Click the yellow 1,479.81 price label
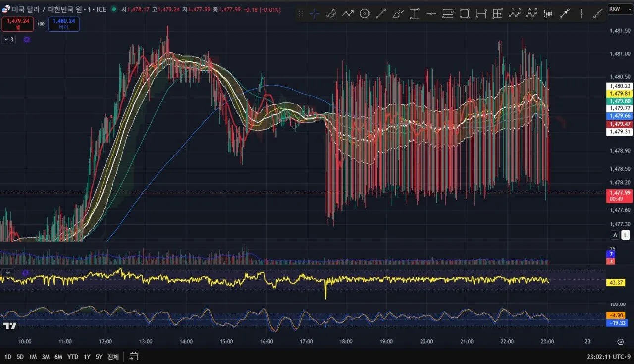 (x=620, y=93)
